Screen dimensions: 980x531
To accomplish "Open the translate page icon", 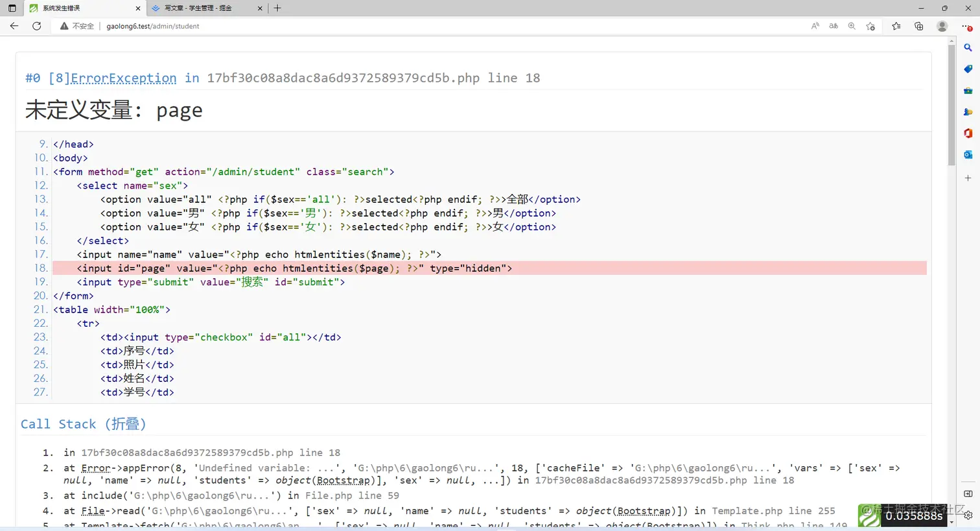I will tap(834, 26).
